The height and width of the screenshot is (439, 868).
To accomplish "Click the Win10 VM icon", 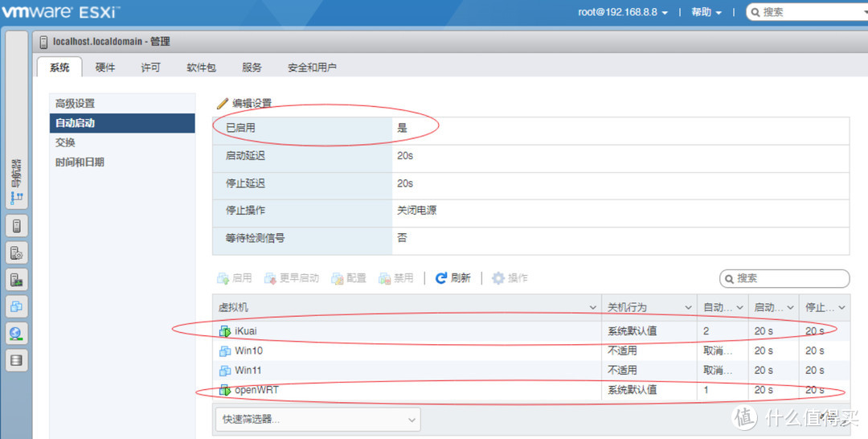I will (x=225, y=351).
